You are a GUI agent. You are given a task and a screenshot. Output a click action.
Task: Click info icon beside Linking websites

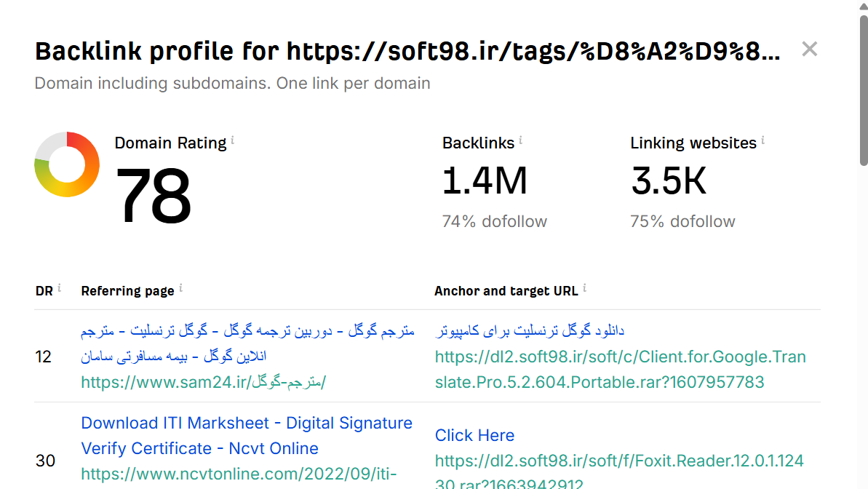tap(763, 140)
